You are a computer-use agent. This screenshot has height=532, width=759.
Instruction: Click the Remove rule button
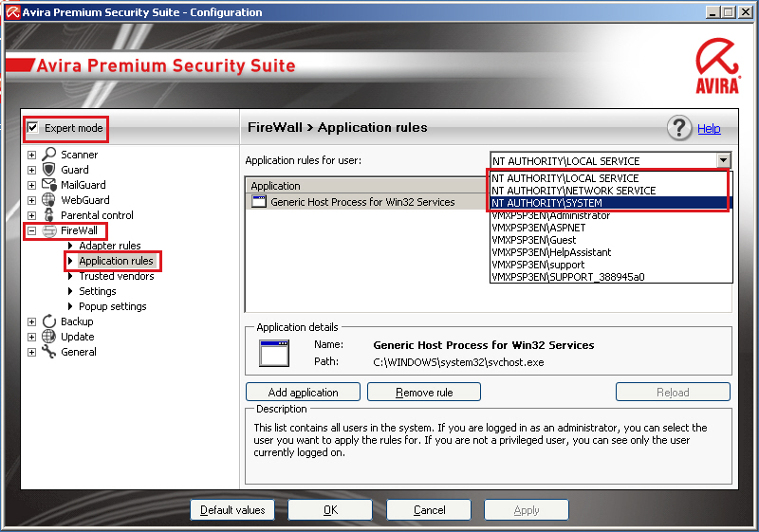tap(424, 393)
